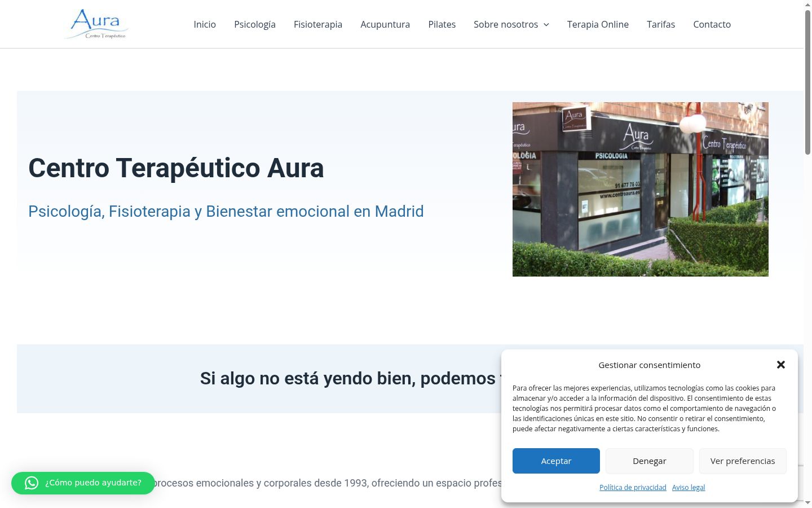Open cookie settings via Ver preferencias

743,461
